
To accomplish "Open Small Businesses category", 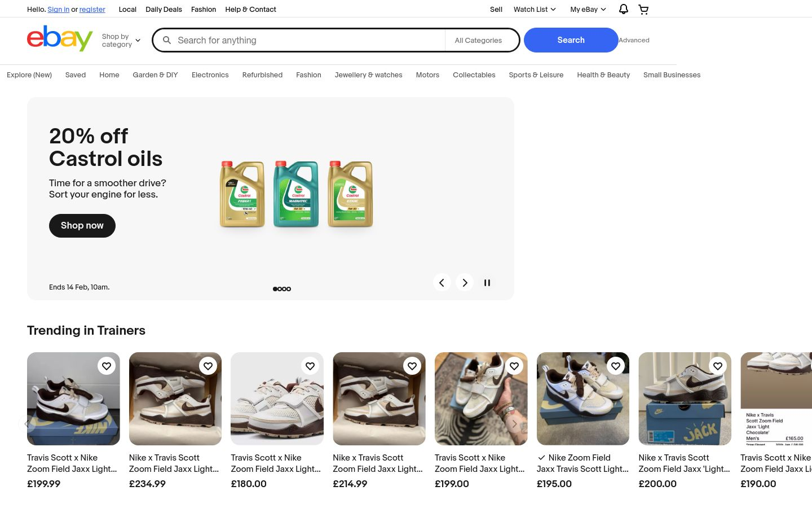I will click(672, 75).
